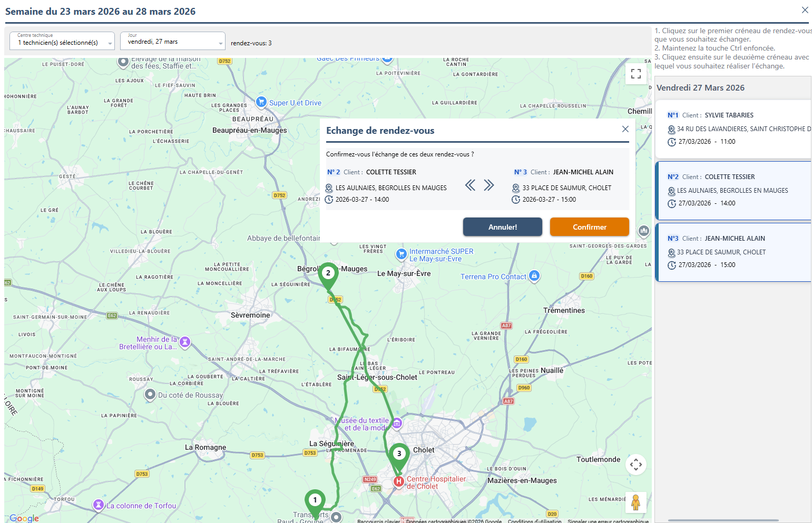Viewport: 812px width, 523px height.
Task: Click the sidebar horizontal scrollbar
Action: [723, 520]
